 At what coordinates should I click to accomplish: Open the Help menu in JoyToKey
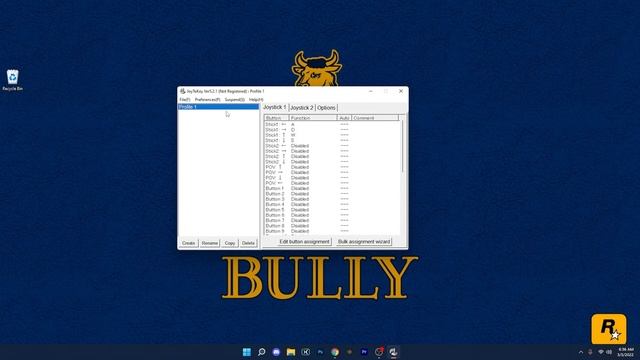click(256, 100)
